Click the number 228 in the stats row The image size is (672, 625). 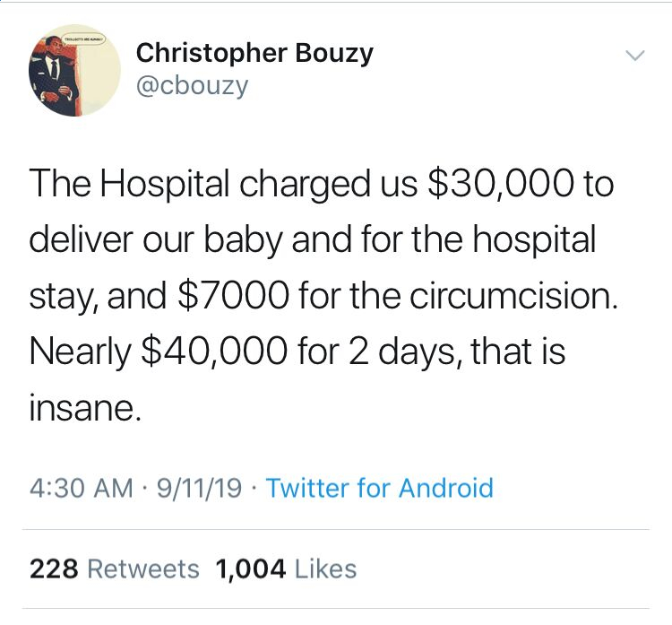click(55, 569)
